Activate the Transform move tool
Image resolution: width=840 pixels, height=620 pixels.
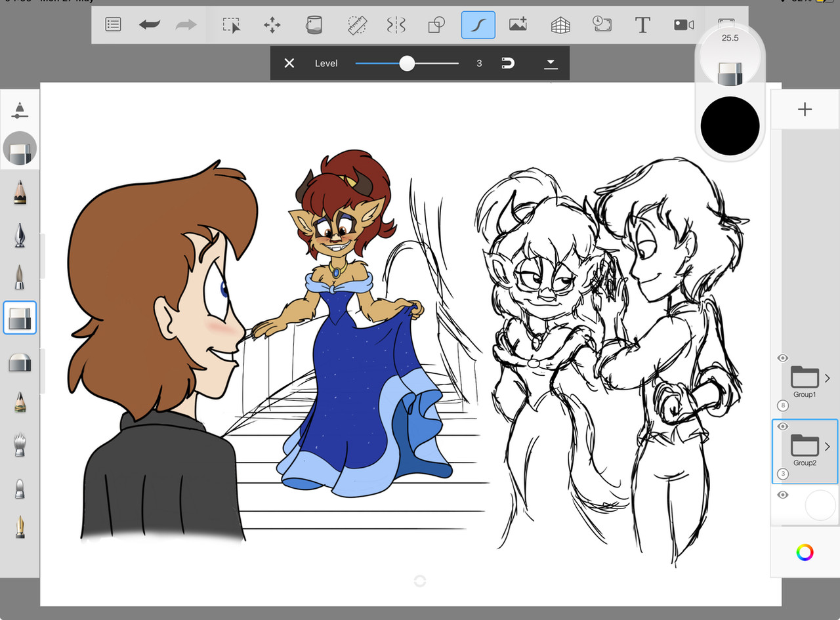point(272,25)
